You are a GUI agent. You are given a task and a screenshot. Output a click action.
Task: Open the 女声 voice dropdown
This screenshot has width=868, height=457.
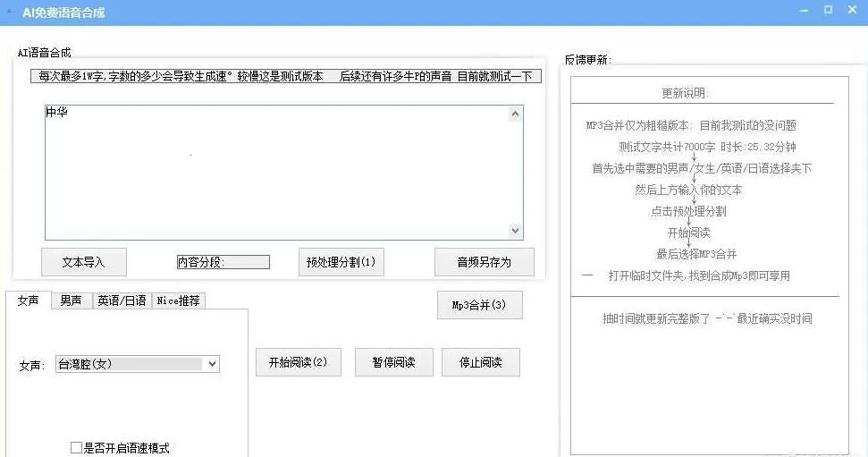click(212, 364)
